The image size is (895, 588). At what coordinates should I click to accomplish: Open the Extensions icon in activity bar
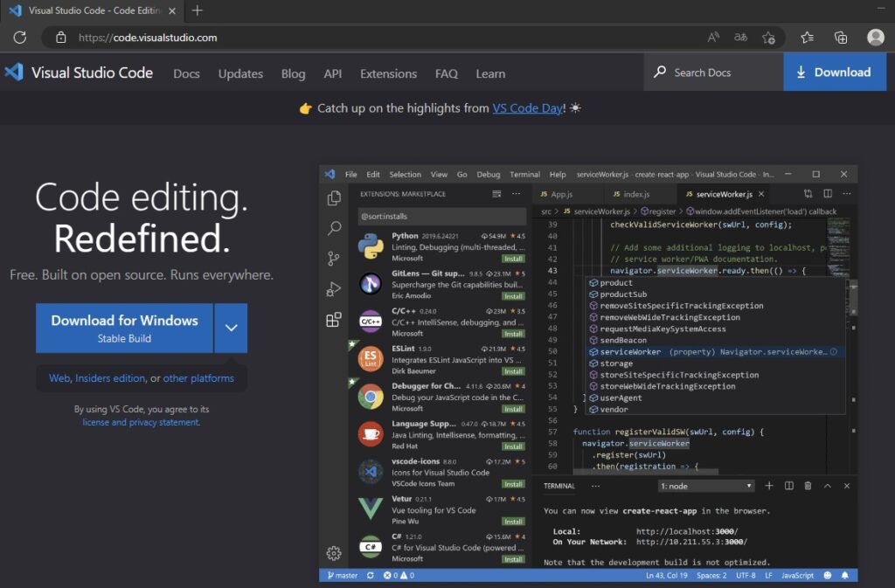(334, 320)
